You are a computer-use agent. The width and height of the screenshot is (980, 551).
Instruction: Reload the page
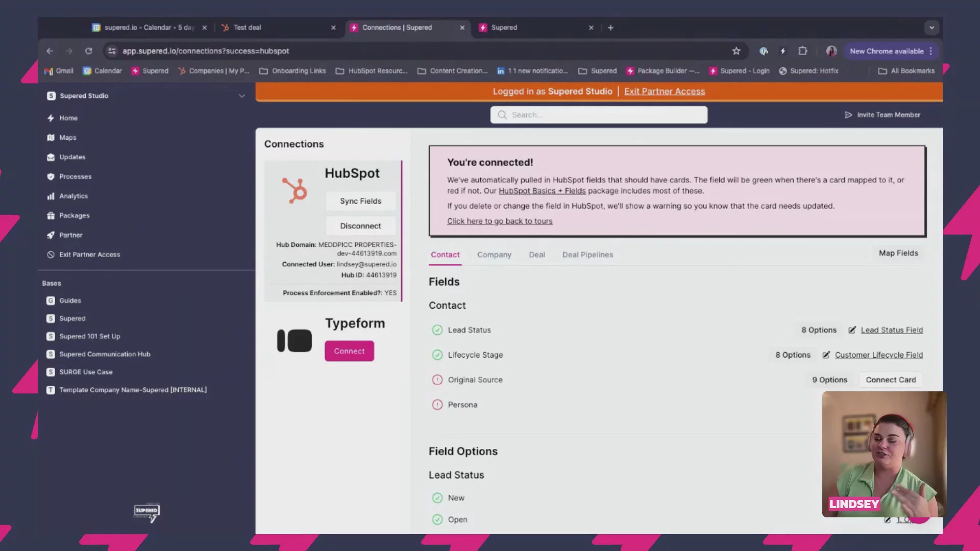click(88, 51)
